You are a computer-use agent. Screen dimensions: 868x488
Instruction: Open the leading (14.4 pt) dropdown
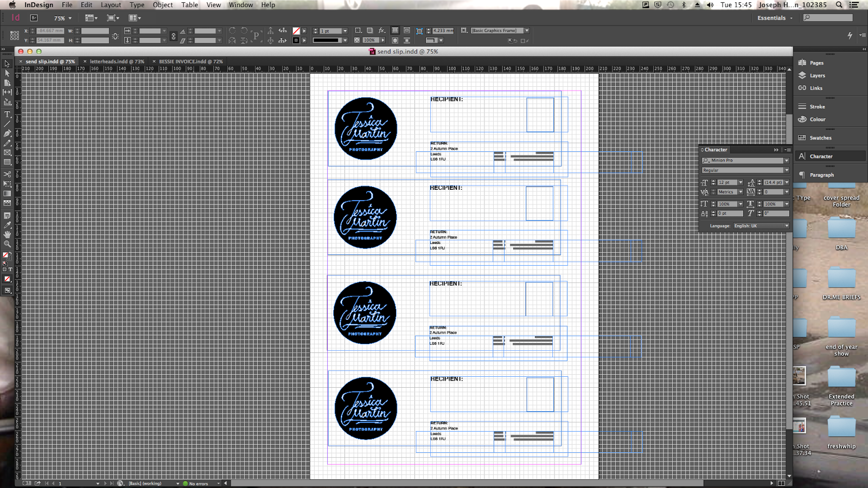[x=787, y=183]
